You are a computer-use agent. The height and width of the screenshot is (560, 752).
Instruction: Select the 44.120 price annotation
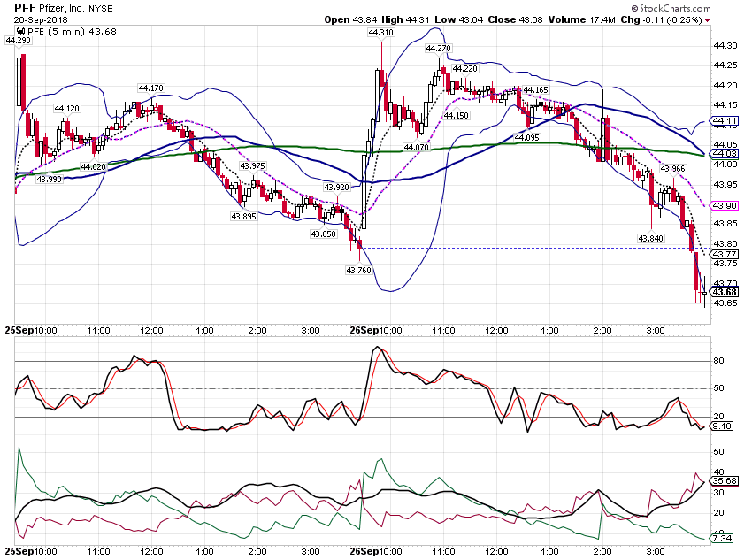click(x=66, y=108)
